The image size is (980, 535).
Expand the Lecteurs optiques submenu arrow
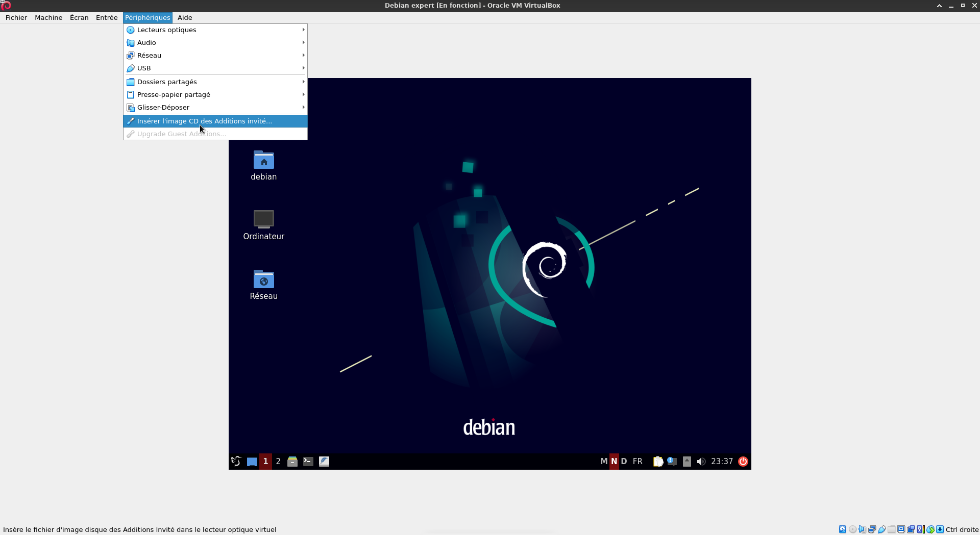tap(303, 30)
